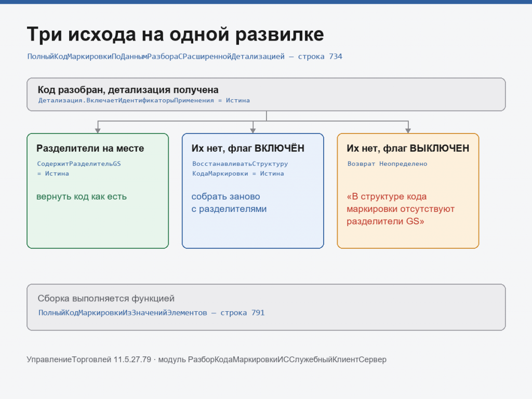Select the green 'Разделители на месте' card
The height and width of the screenshot is (399, 532).
pos(98,191)
